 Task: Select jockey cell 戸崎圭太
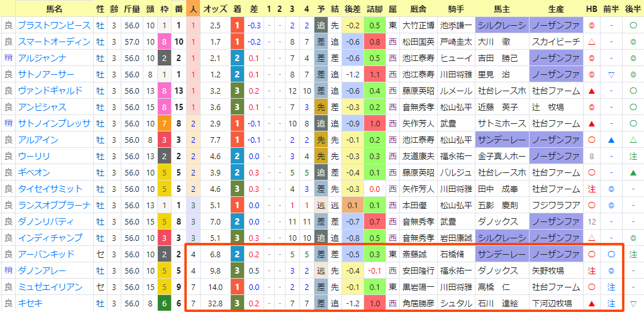[456, 42]
